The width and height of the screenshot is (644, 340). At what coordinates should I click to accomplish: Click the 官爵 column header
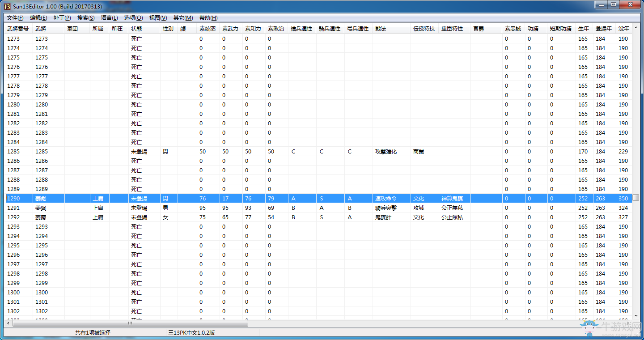pyautogui.click(x=486, y=29)
